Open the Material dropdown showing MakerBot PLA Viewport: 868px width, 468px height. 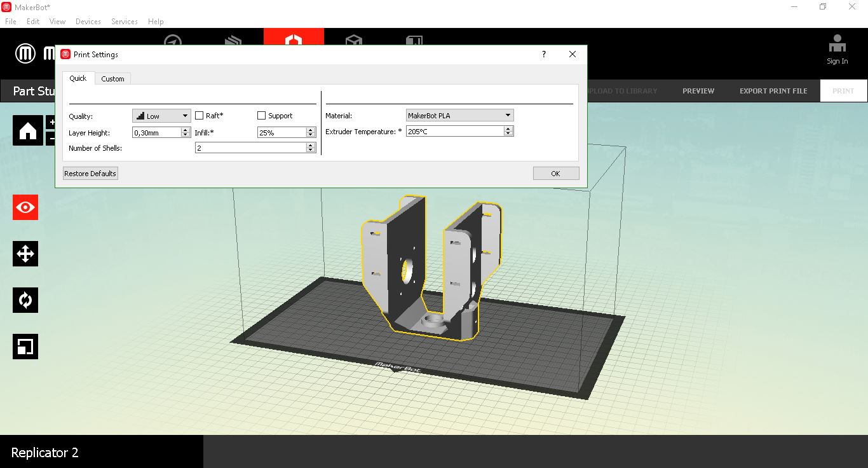(460, 115)
